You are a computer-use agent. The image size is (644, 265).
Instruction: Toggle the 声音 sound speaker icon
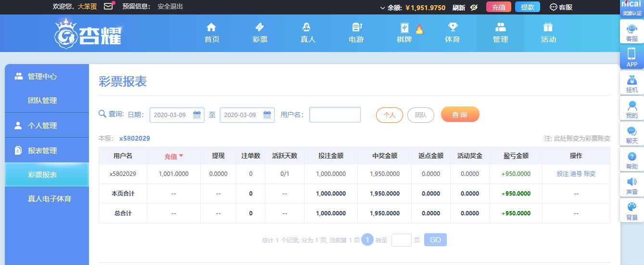(x=632, y=185)
